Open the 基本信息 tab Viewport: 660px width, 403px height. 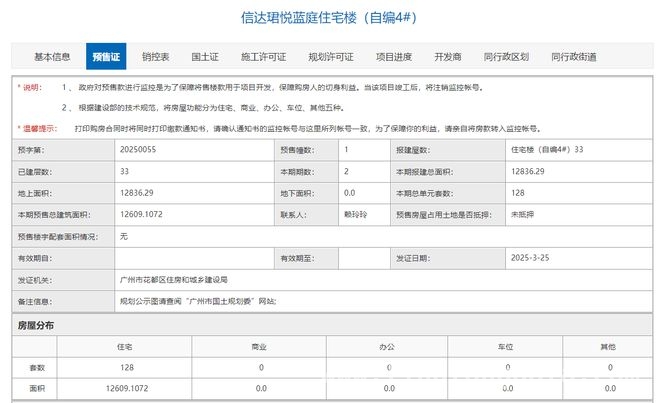pyautogui.click(x=52, y=57)
